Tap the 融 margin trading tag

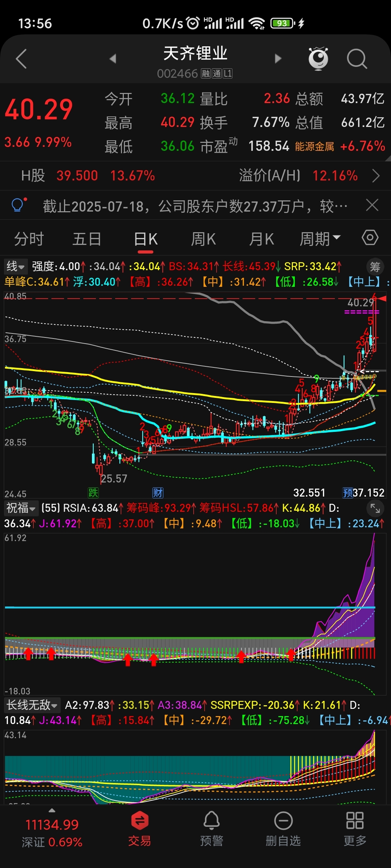click(206, 74)
